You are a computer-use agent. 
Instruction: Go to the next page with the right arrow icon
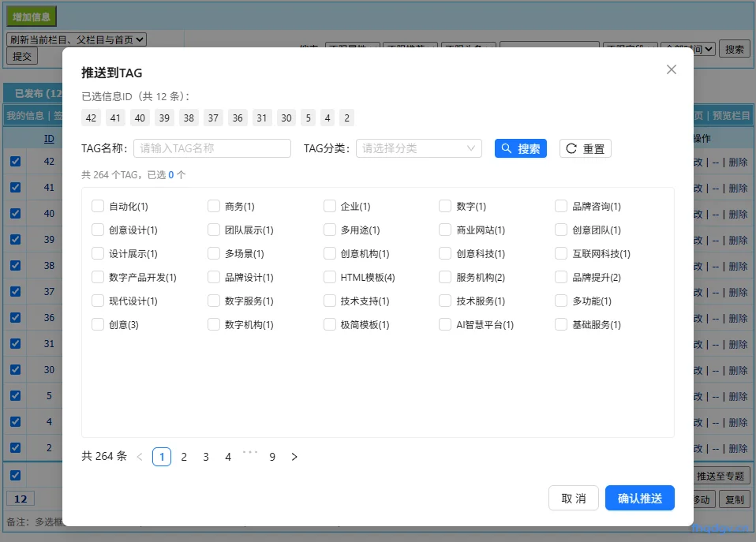tap(294, 457)
